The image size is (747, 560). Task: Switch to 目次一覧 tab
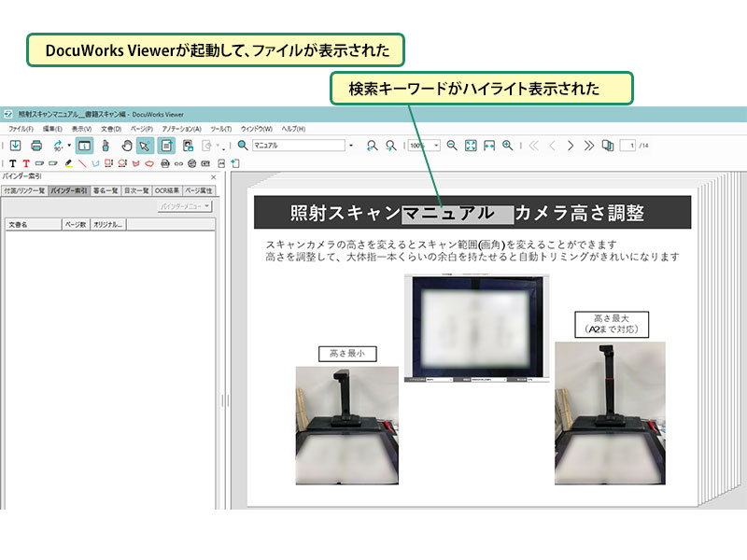coord(136,190)
